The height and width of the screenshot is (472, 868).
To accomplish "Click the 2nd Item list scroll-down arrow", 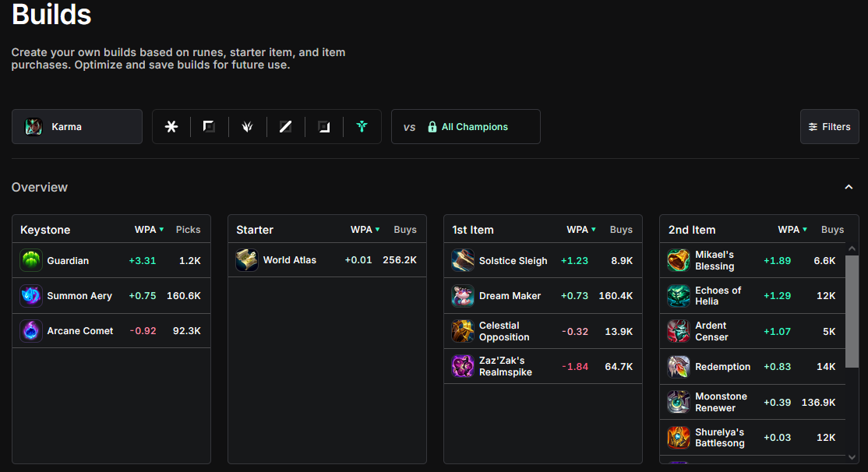I will point(852,457).
